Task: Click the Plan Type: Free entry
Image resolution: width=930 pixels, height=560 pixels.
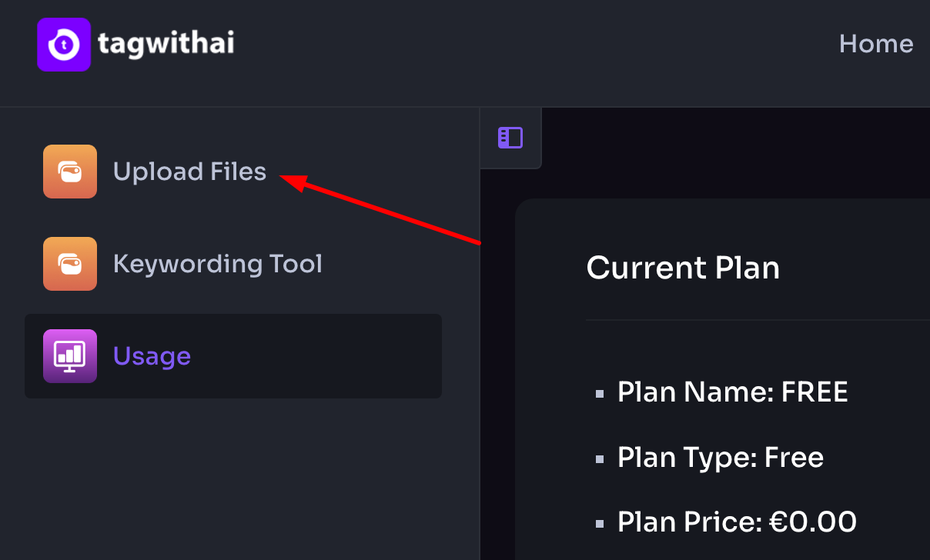Action: (720, 457)
